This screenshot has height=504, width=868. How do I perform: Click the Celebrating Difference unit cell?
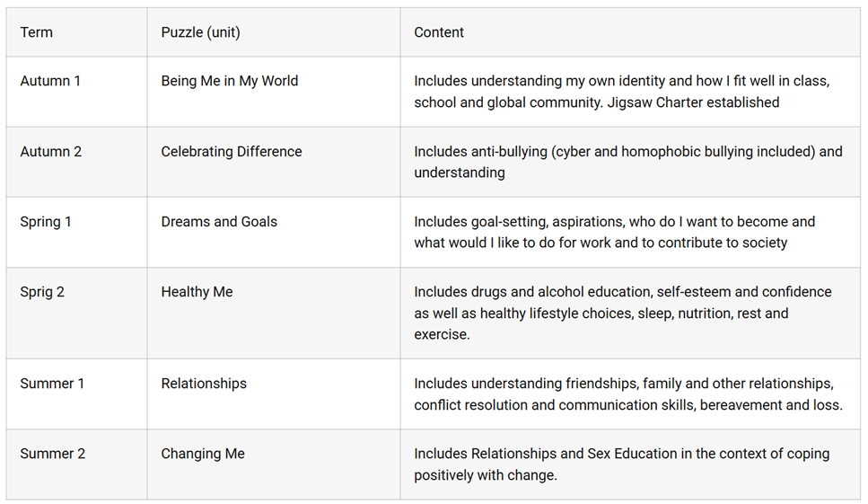tap(231, 152)
